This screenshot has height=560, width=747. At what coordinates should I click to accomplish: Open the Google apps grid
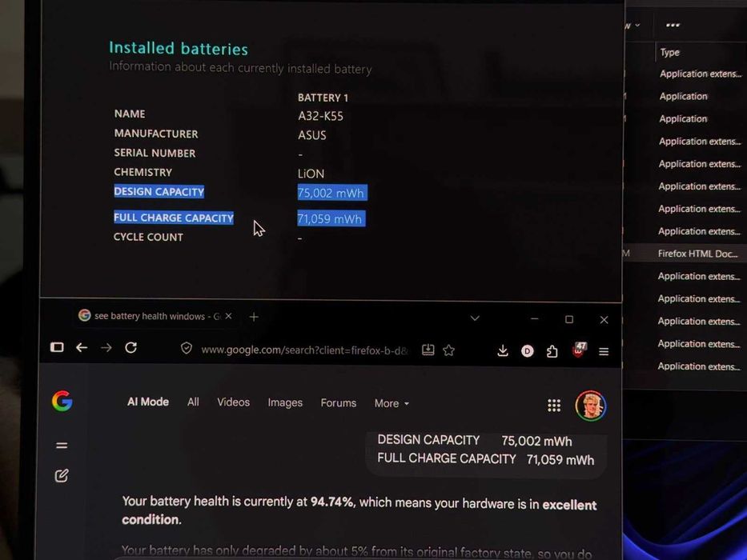coord(553,406)
